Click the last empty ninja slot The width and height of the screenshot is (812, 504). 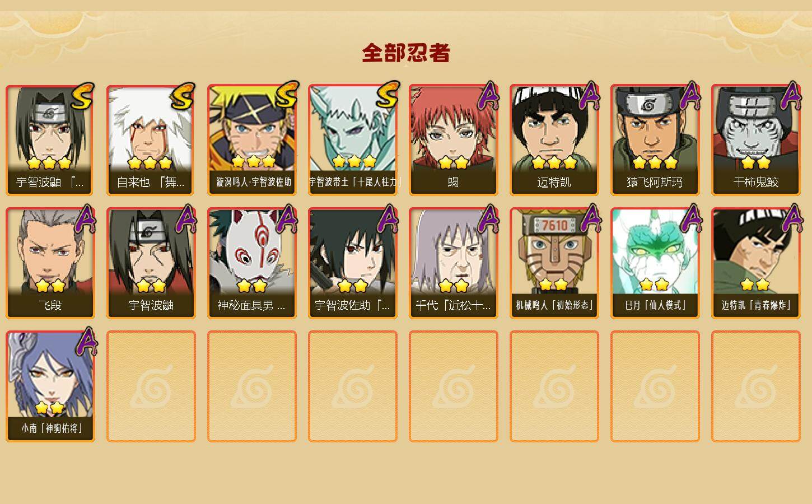756,386
